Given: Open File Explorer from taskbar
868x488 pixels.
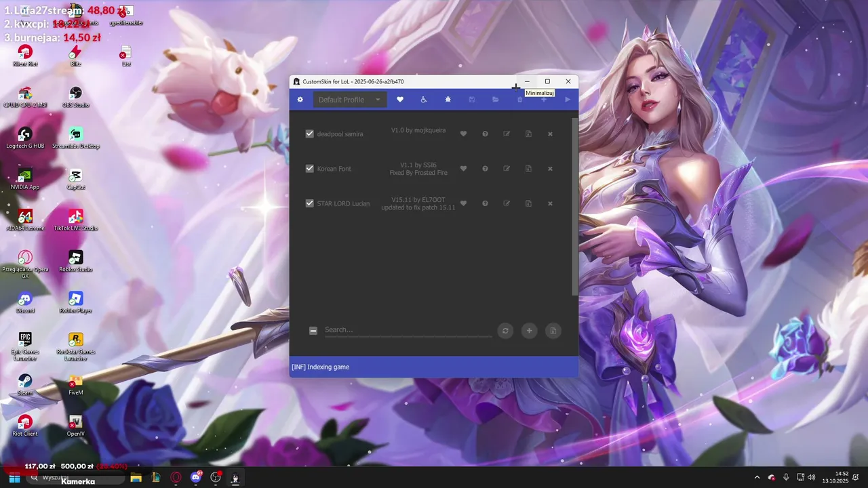Looking at the screenshot, I should point(136,478).
